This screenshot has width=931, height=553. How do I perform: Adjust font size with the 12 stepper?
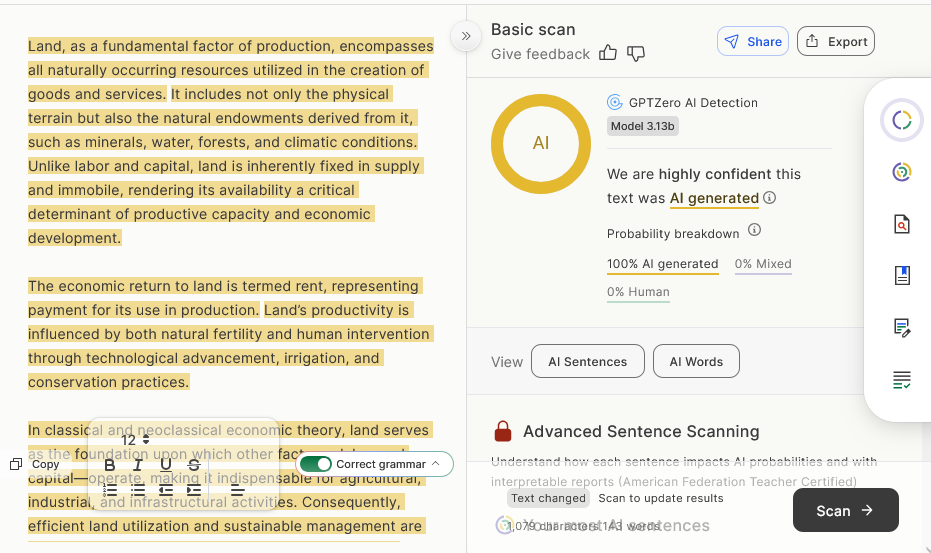146,440
